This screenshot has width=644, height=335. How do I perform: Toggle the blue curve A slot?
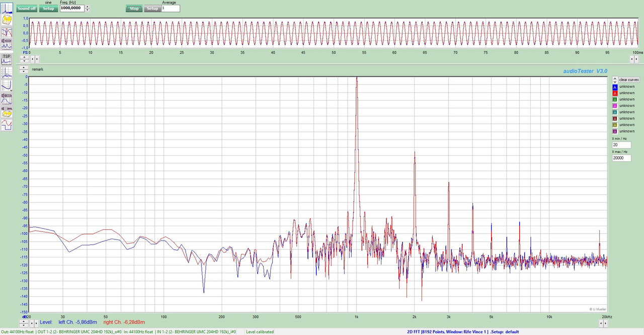coord(615,87)
